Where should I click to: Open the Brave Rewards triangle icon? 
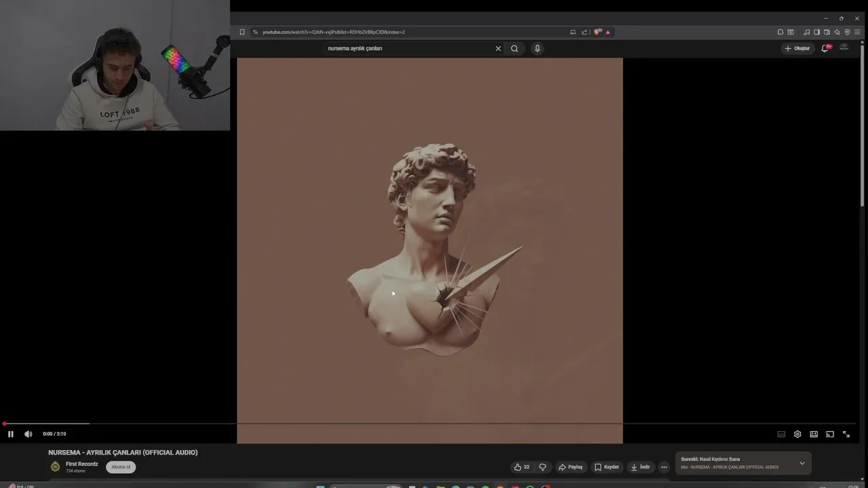coord(608,32)
